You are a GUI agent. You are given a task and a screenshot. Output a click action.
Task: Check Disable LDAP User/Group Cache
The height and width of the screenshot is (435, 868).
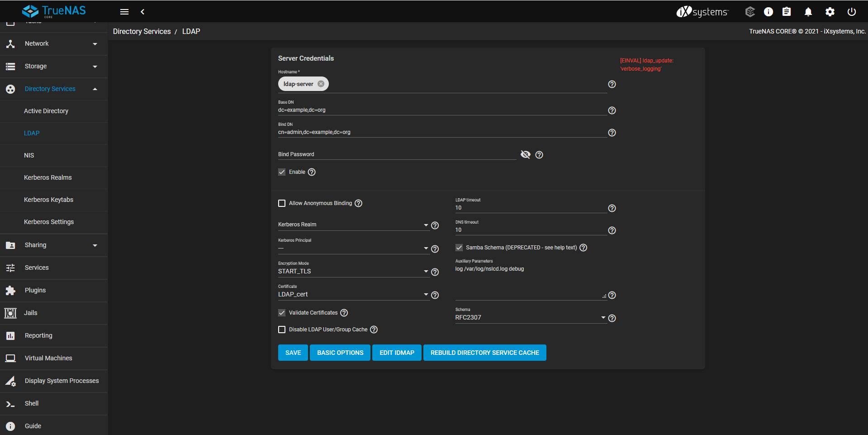(282, 330)
